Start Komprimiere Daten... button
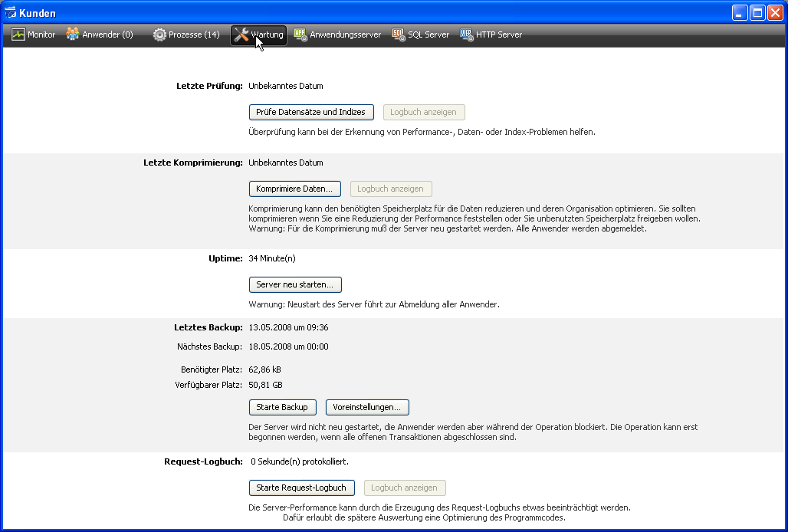Viewport: 788px width, 532px height. [x=294, y=189]
